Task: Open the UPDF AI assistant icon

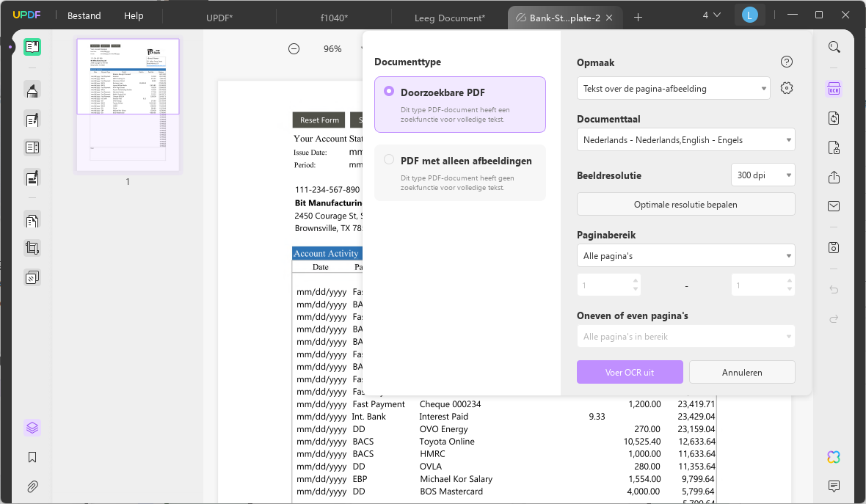Action: (x=834, y=457)
